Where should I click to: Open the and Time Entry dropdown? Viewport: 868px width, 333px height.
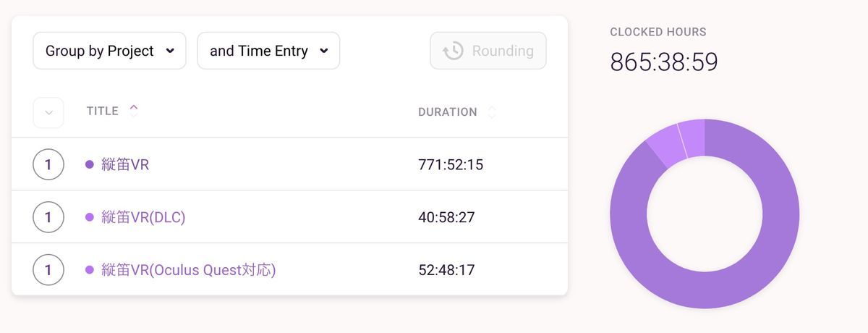pyautogui.click(x=268, y=51)
